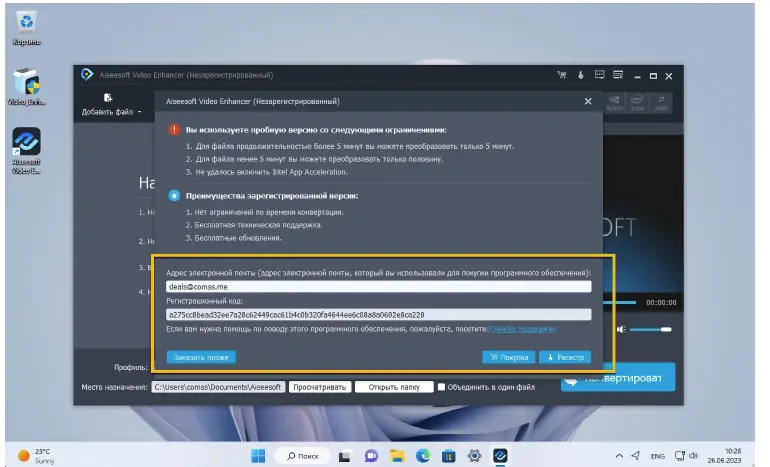Open Settings gear on taskbar

(474, 456)
